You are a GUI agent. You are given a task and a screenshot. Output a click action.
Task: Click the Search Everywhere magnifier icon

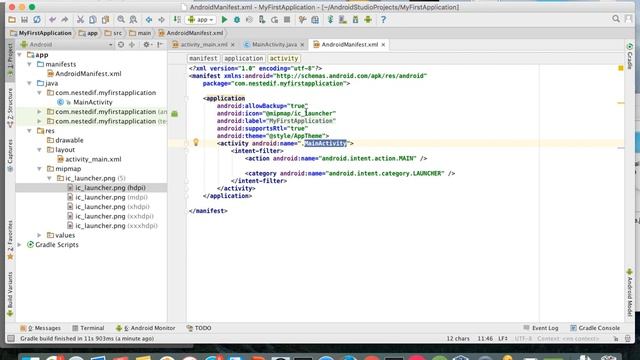(x=616, y=19)
